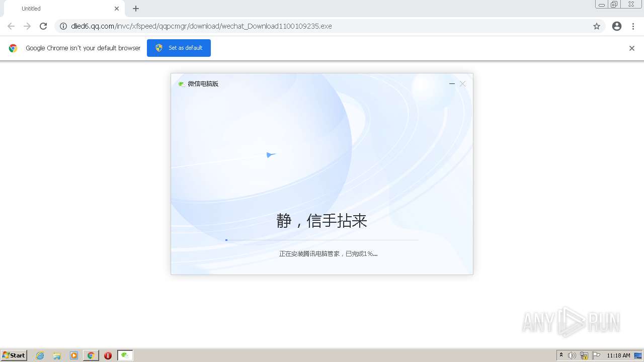Open the Chrome profile avatar menu
This screenshot has width=644, height=362.
pyautogui.click(x=617, y=26)
